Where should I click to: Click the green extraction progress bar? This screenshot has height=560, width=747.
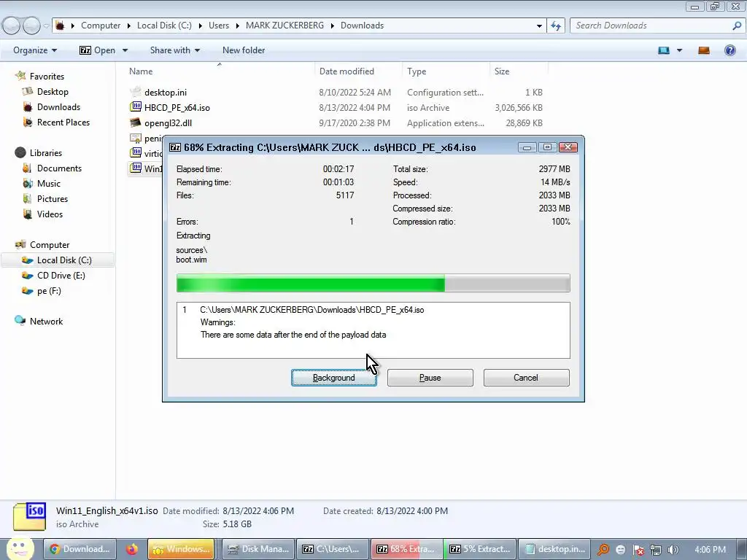tap(373, 284)
